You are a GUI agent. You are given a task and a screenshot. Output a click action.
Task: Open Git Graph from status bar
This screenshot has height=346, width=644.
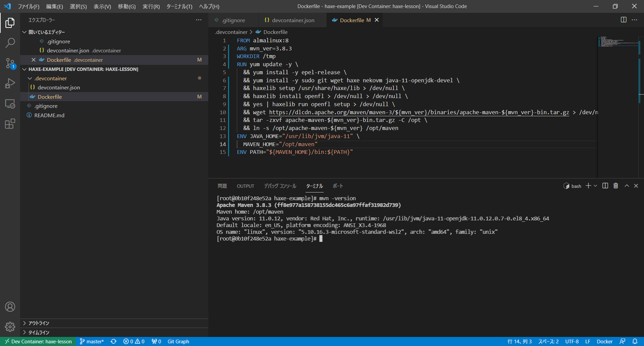tap(178, 341)
